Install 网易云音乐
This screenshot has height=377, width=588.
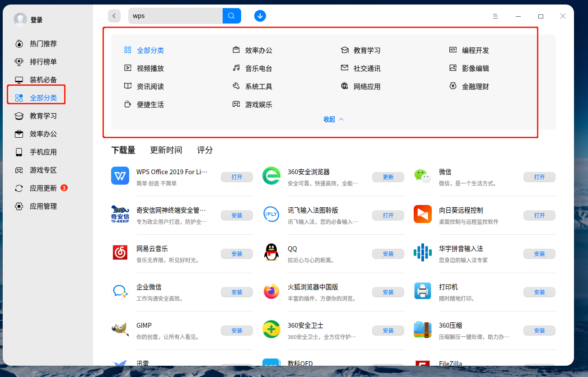tap(237, 254)
